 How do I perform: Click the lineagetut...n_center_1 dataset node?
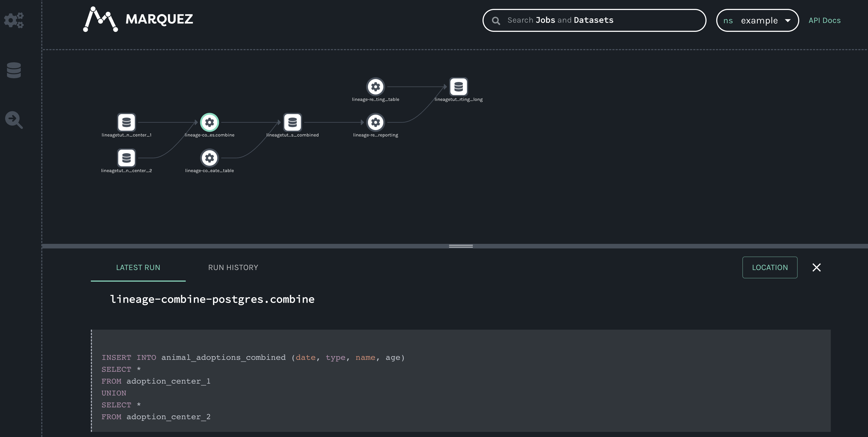click(126, 122)
